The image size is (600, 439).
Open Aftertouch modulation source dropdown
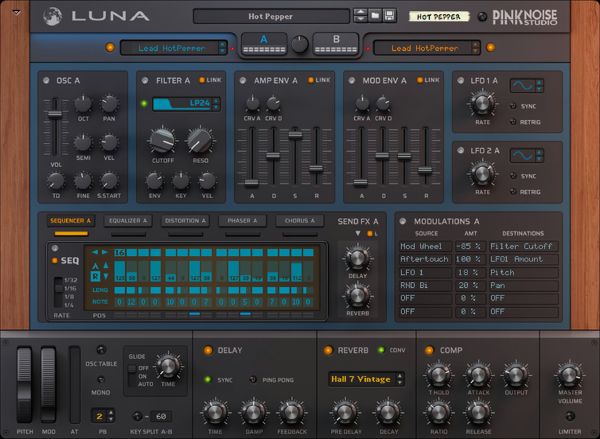point(425,259)
